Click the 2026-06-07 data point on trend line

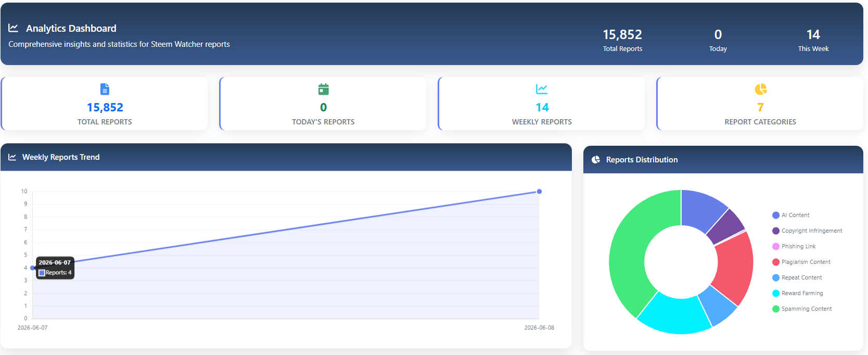(x=33, y=268)
